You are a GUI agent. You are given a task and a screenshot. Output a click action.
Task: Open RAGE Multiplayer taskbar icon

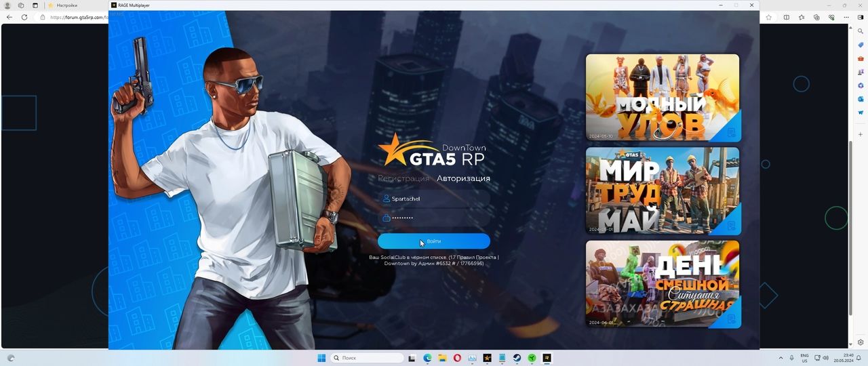547,358
